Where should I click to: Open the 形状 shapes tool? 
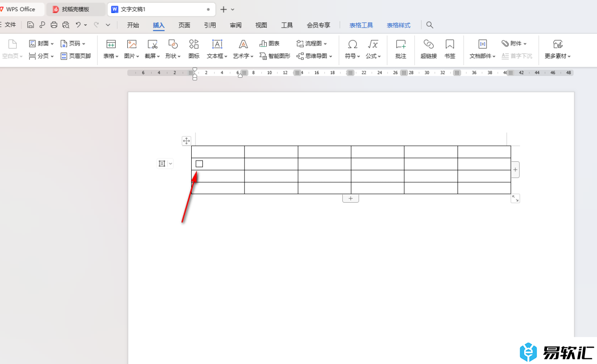click(x=173, y=49)
